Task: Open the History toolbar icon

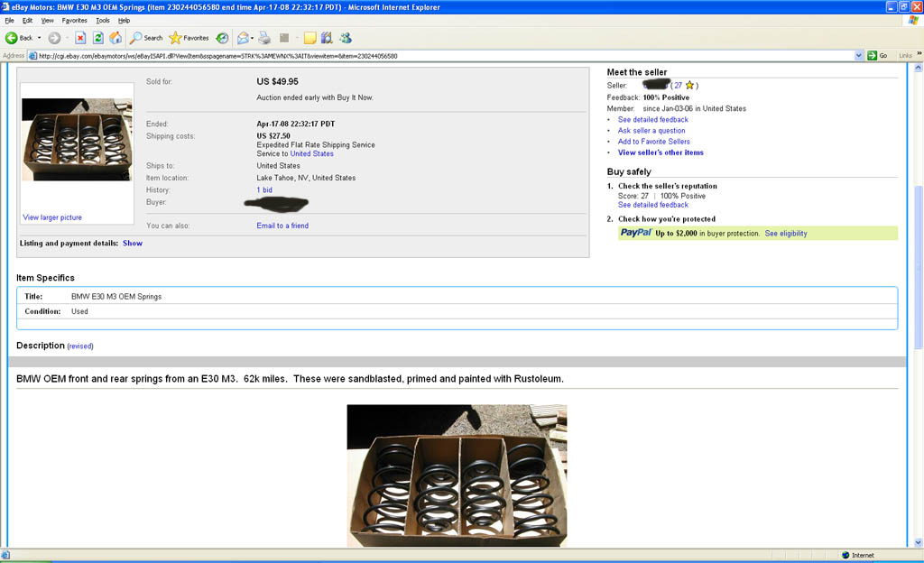Action: (x=222, y=38)
